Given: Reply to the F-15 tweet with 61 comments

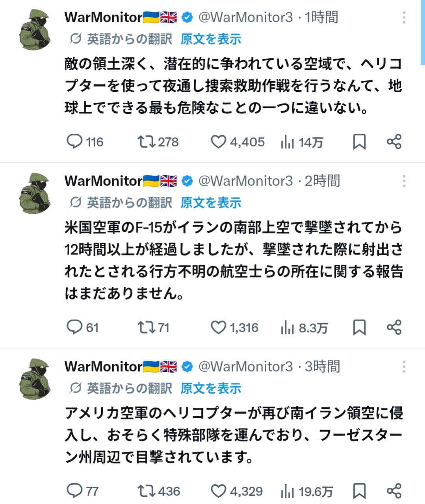Looking at the screenshot, I should [x=75, y=328].
